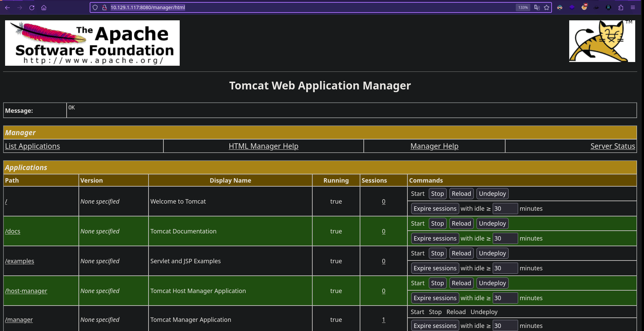Stop the /docs application
This screenshot has height=331, width=644.
click(x=437, y=224)
